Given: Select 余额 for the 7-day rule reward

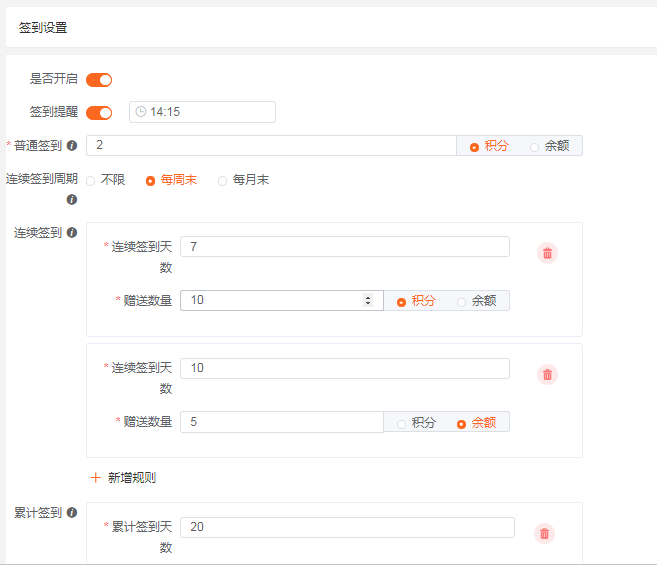Looking at the screenshot, I should (477, 301).
